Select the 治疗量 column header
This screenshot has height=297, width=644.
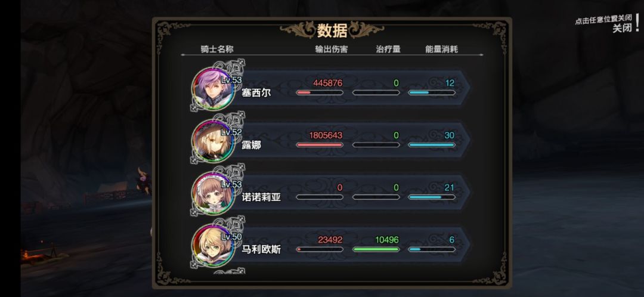coord(388,49)
